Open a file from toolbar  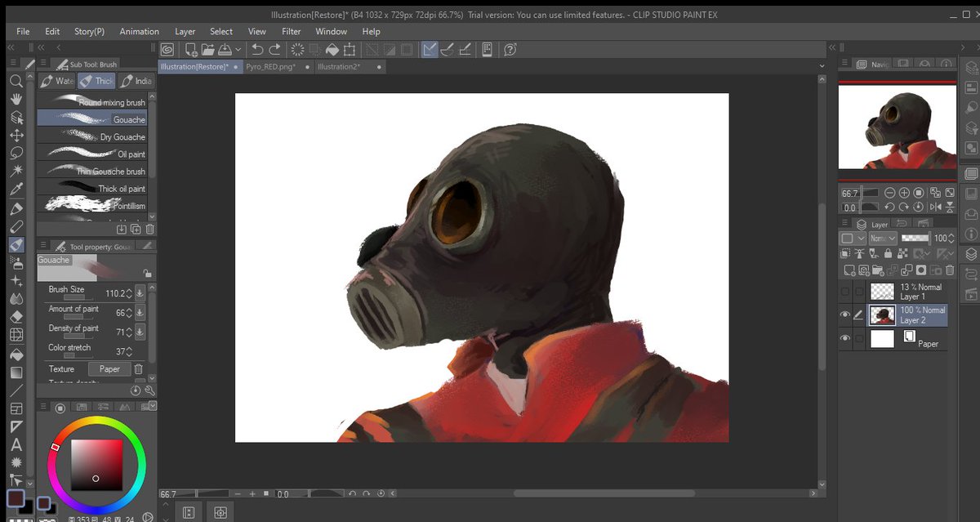pos(207,50)
